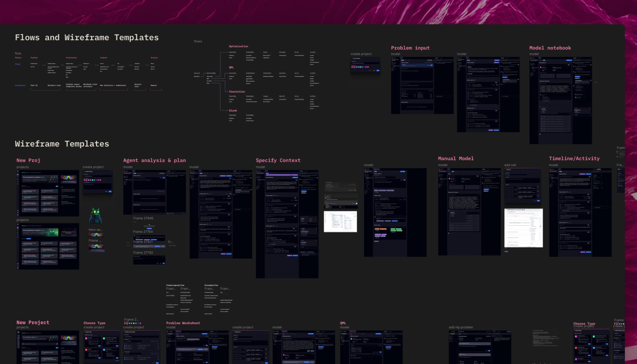The image size is (637, 364).
Task: Click the 'Frame 27792' label
Action: pyautogui.click(x=143, y=253)
